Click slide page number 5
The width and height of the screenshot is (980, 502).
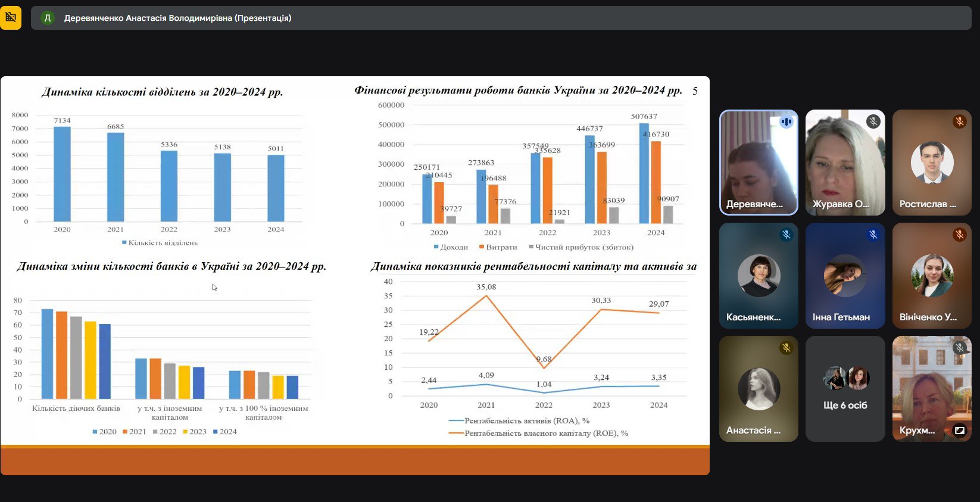pos(695,91)
